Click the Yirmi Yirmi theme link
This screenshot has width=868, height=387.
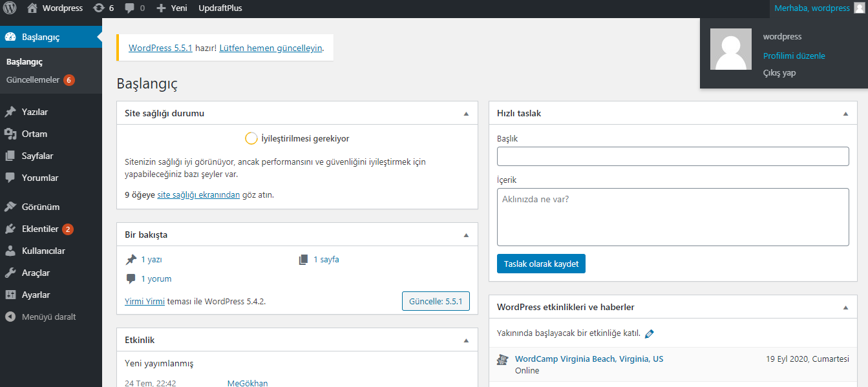click(x=145, y=301)
